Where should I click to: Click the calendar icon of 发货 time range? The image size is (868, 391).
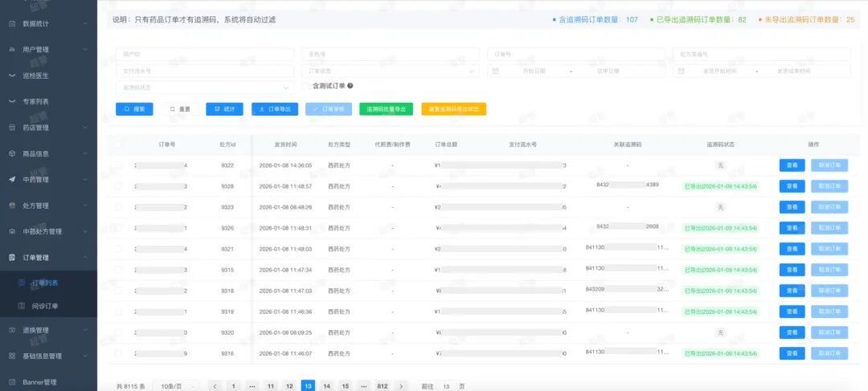tap(681, 71)
